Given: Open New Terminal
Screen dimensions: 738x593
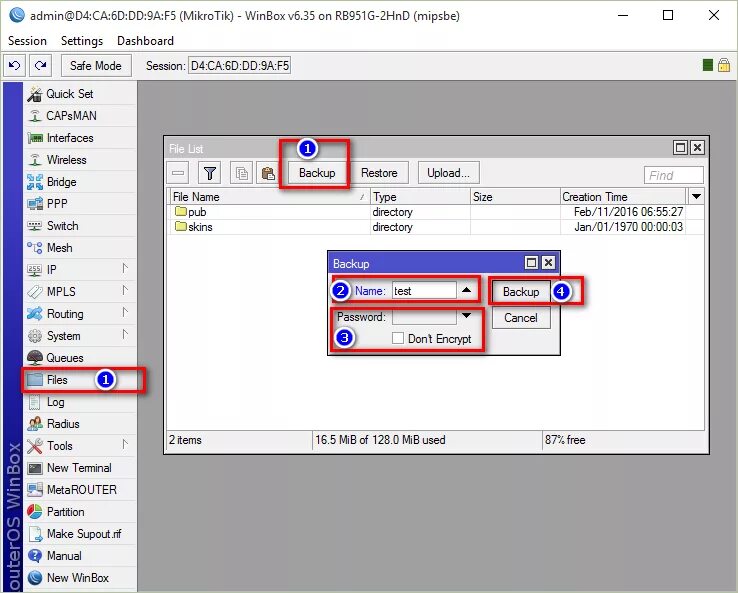Looking at the screenshot, I should click(80, 468).
